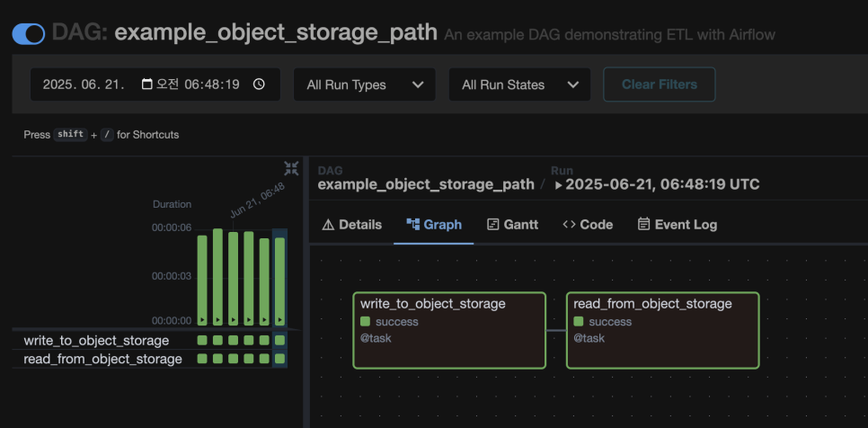Viewport: 868px width, 428px height.
Task: Expand All Run Types dropdown
Action: point(364,85)
